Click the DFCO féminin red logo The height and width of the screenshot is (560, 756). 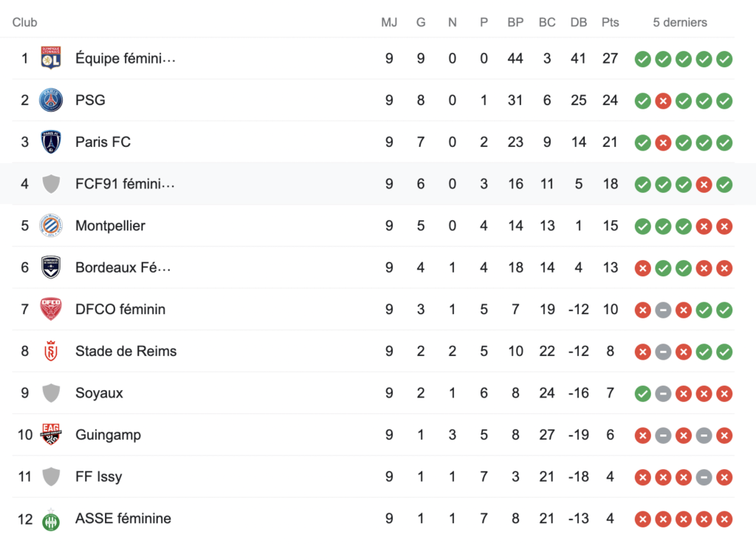51,309
